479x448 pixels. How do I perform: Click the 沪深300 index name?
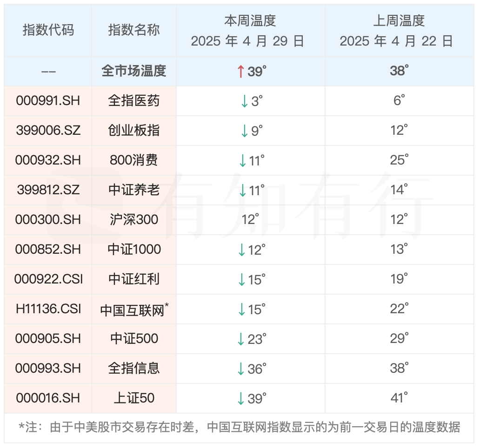(x=134, y=220)
